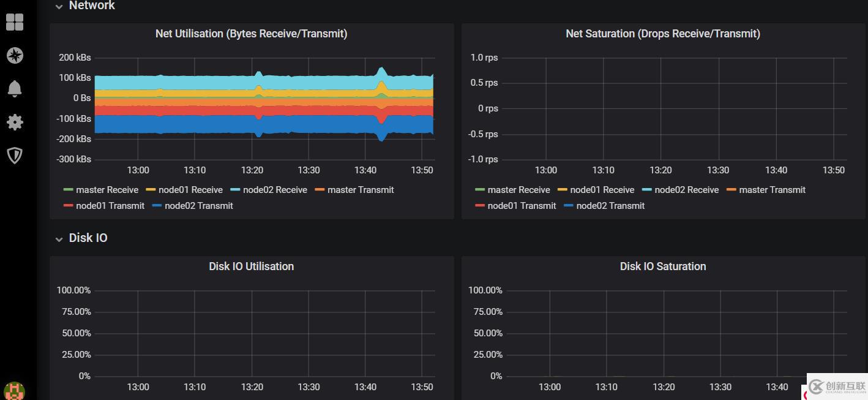868x400 pixels.
Task: Open the Alerting bell icon
Action: point(15,88)
